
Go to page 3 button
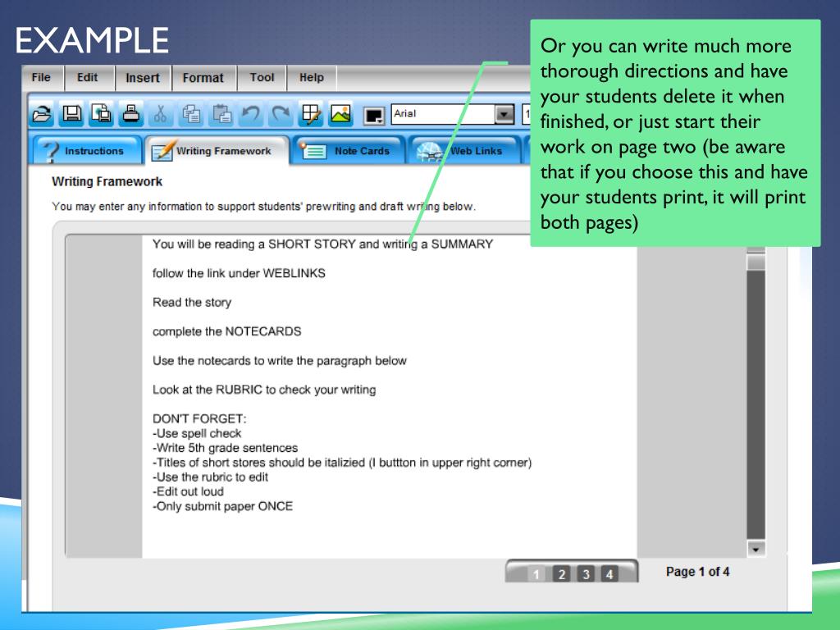(x=586, y=574)
